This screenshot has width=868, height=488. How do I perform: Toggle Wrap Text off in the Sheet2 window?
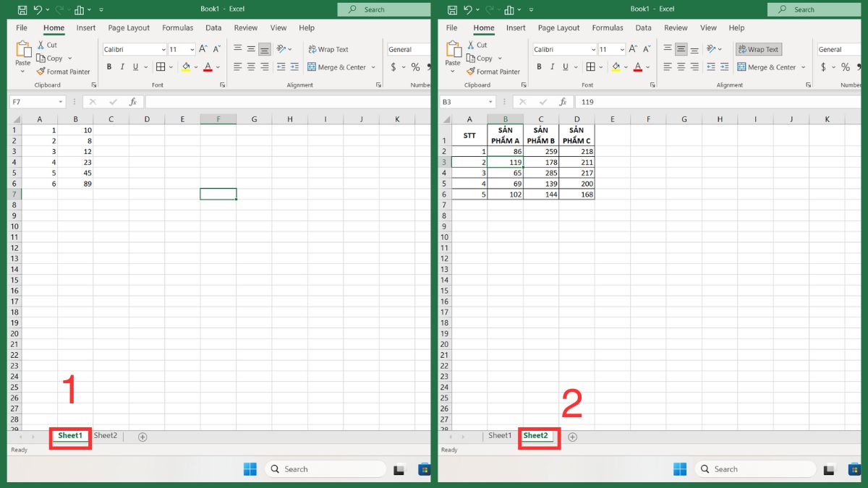click(x=759, y=49)
